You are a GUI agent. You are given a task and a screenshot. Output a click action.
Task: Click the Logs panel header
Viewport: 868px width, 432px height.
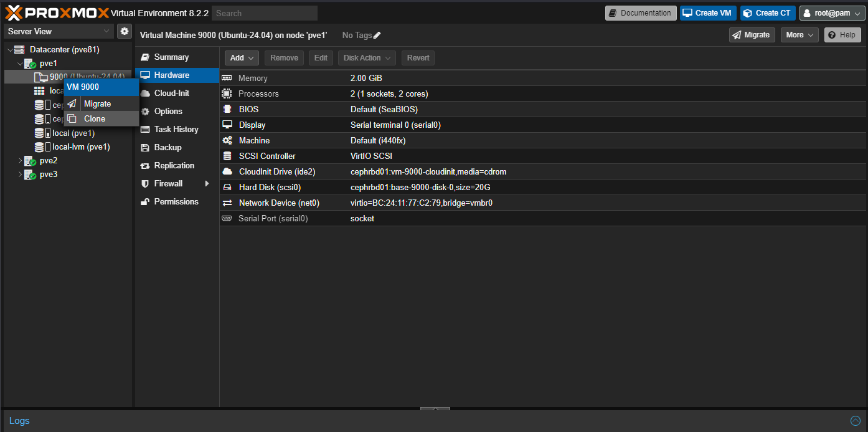point(434,421)
